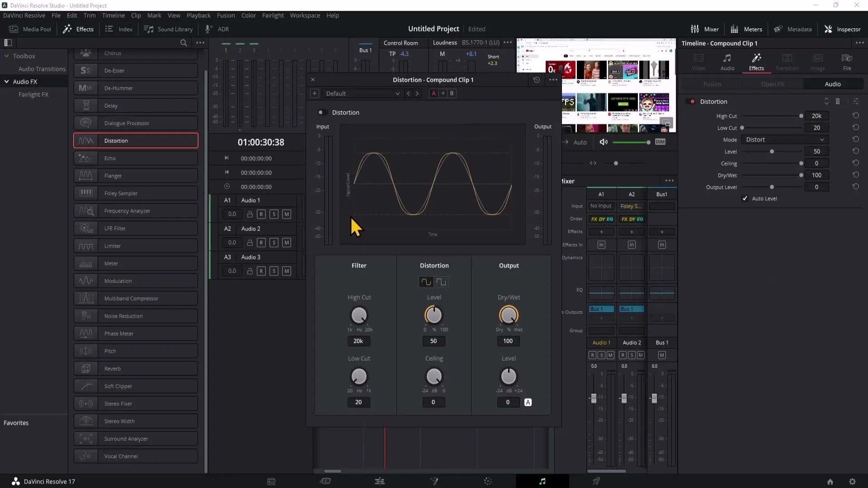Select the Fusion menu item
Image resolution: width=868 pixels, height=488 pixels.
225,15
